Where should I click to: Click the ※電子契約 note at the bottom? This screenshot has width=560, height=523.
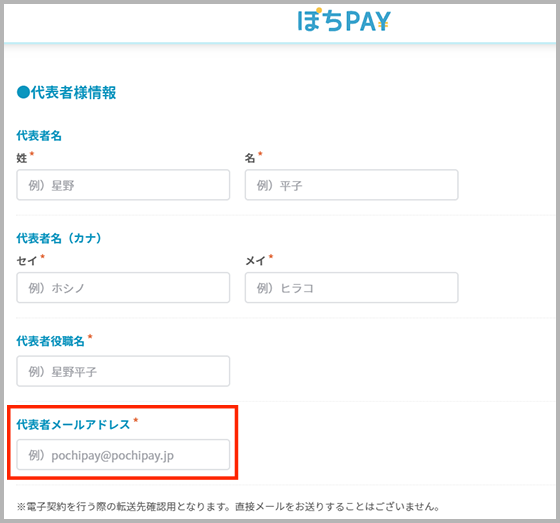click(228, 506)
